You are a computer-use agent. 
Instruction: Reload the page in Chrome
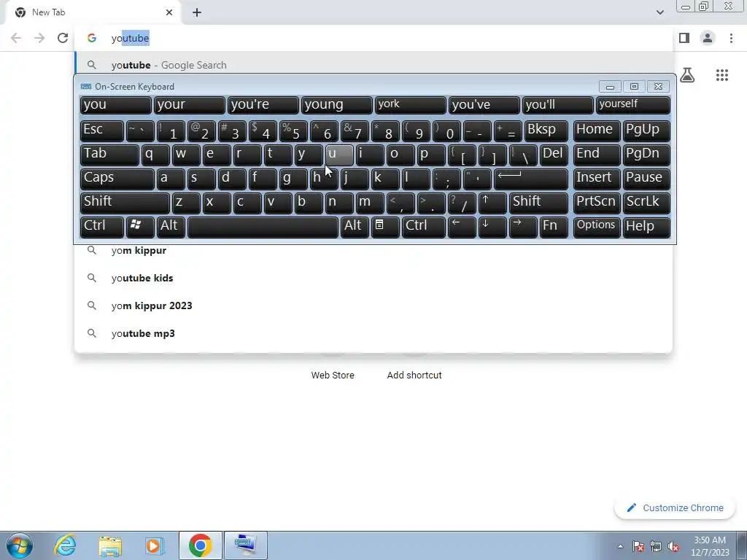tap(63, 38)
